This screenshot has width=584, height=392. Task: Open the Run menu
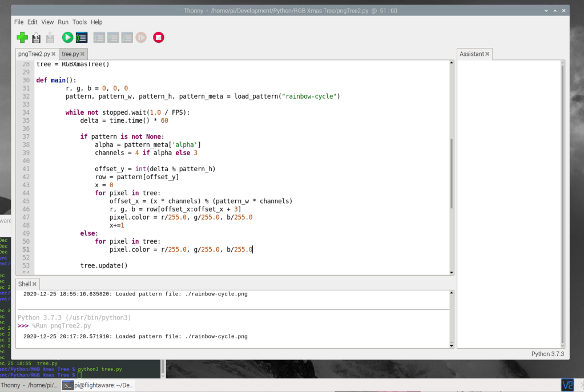pos(63,22)
